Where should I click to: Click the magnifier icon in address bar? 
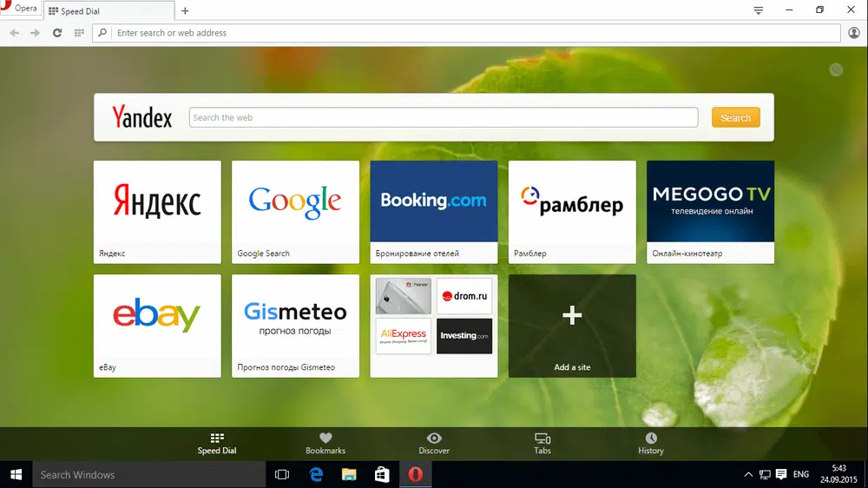click(x=102, y=33)
